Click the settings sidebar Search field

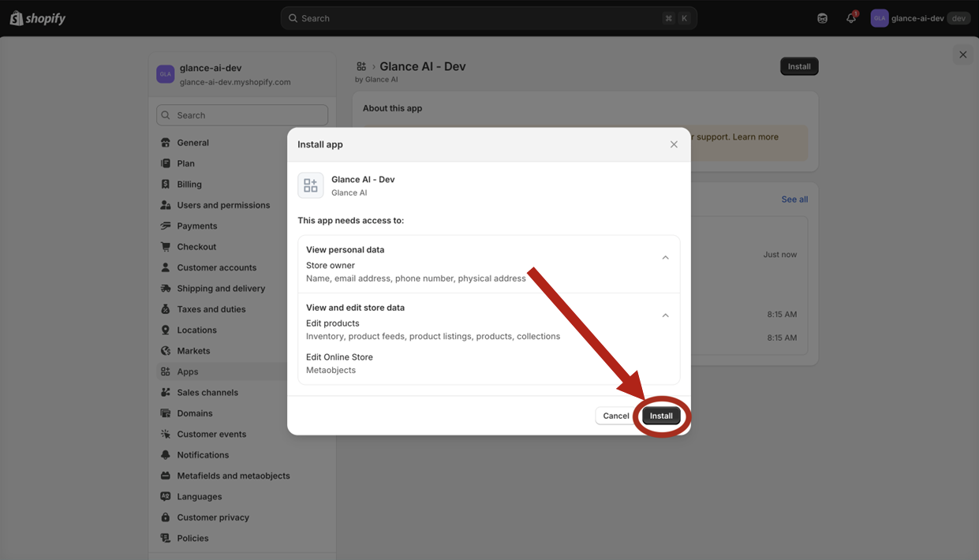[242, 115]
